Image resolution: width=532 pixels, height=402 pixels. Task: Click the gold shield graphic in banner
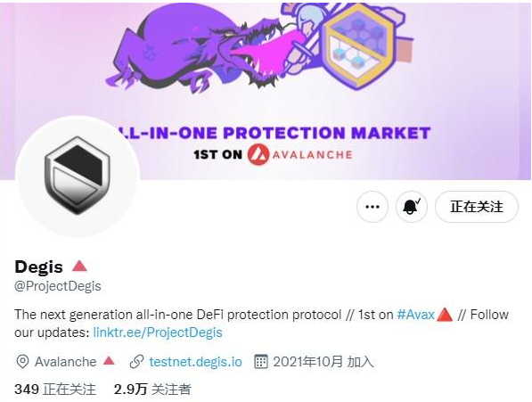(x=357, y=45)
